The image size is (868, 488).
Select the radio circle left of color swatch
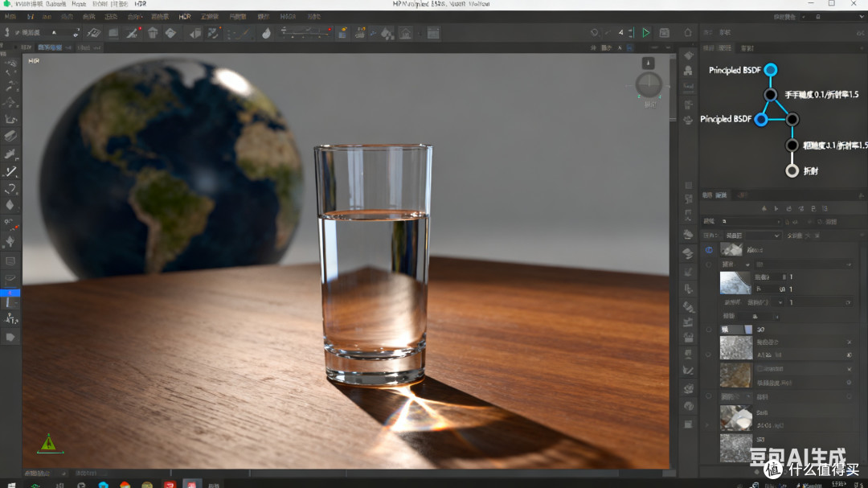[709, 330]
